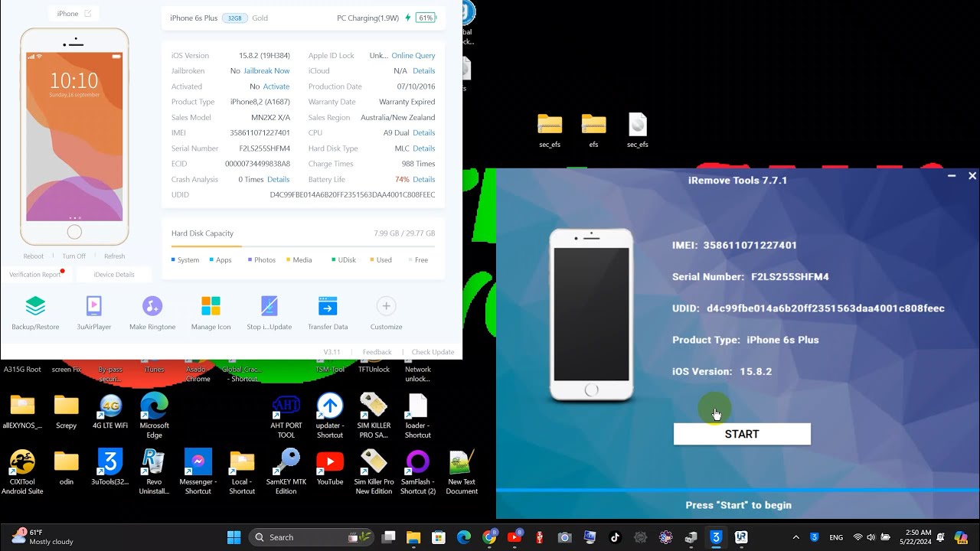This screenshot has height=551, width=980.
Task: Switch to Verification Report tab
Action: click(x=36, y=275)
